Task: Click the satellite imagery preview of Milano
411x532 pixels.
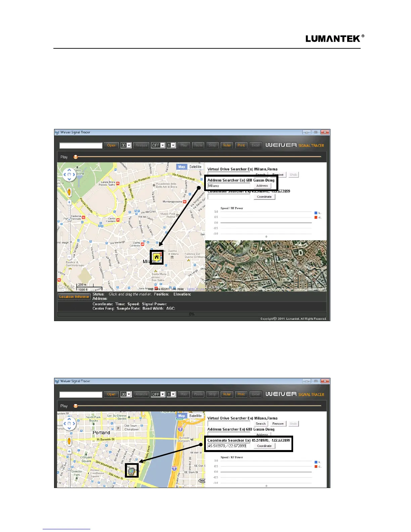Action: pyautogui.click(x=266, y=266)
